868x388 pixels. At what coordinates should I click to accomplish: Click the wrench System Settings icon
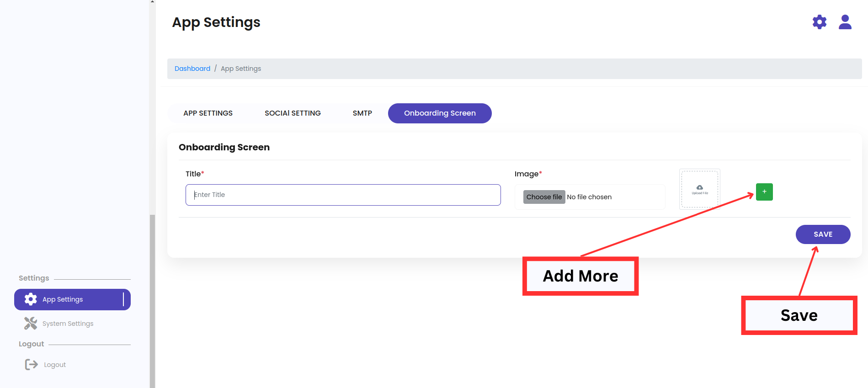(x=31, y=324)
